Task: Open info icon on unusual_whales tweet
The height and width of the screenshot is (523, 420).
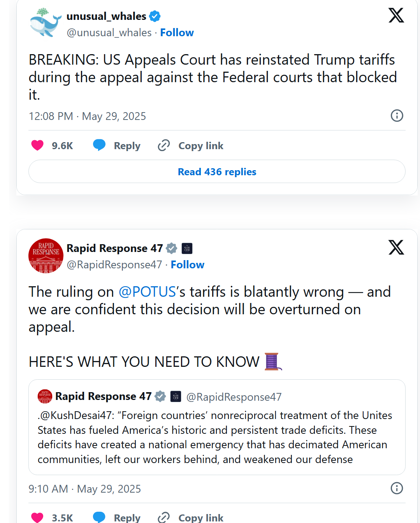Action: pyautogui.click(x=397, y=116)
